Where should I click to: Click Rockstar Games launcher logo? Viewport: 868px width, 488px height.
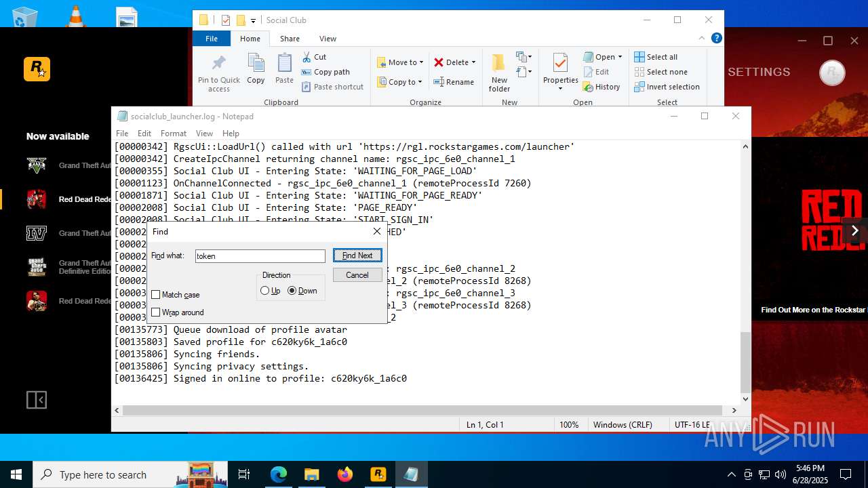(37, 69)
